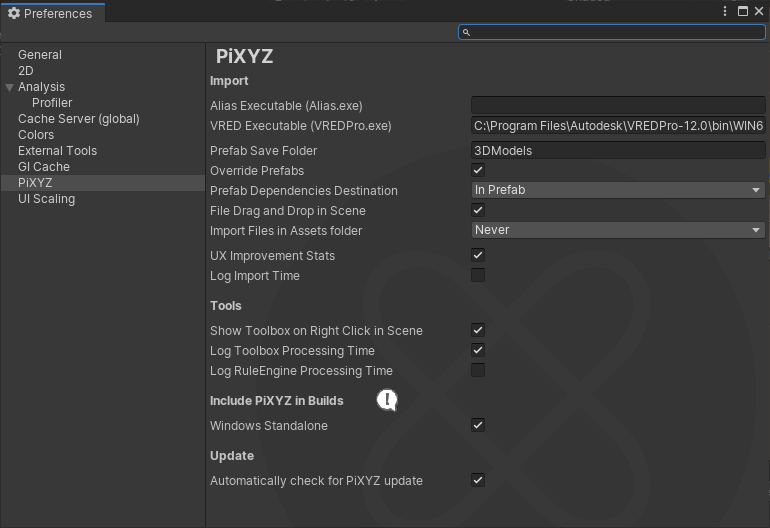Select the Preferences tab
The width and height of the screenshot is (770, 528).
pos(53,13)
